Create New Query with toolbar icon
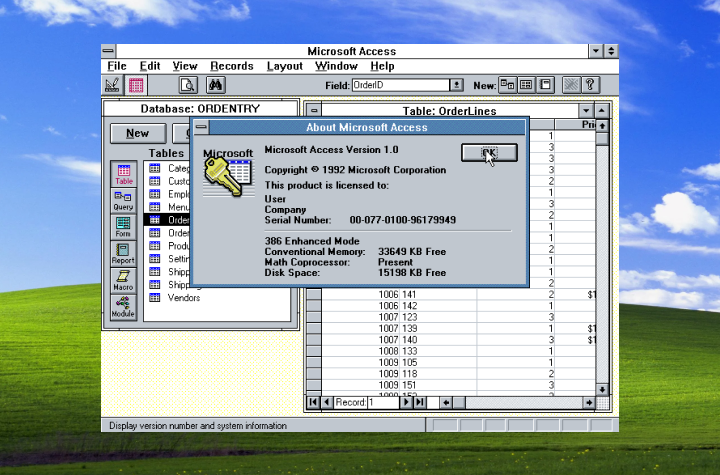 click(507, 85)
